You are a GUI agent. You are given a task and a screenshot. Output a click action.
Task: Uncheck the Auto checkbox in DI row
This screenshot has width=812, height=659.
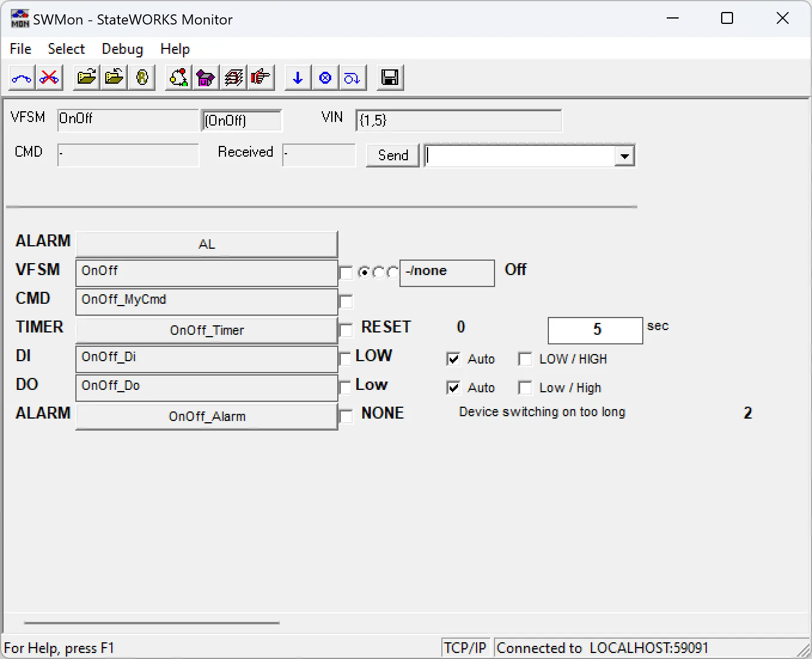(x=454, y=359)
